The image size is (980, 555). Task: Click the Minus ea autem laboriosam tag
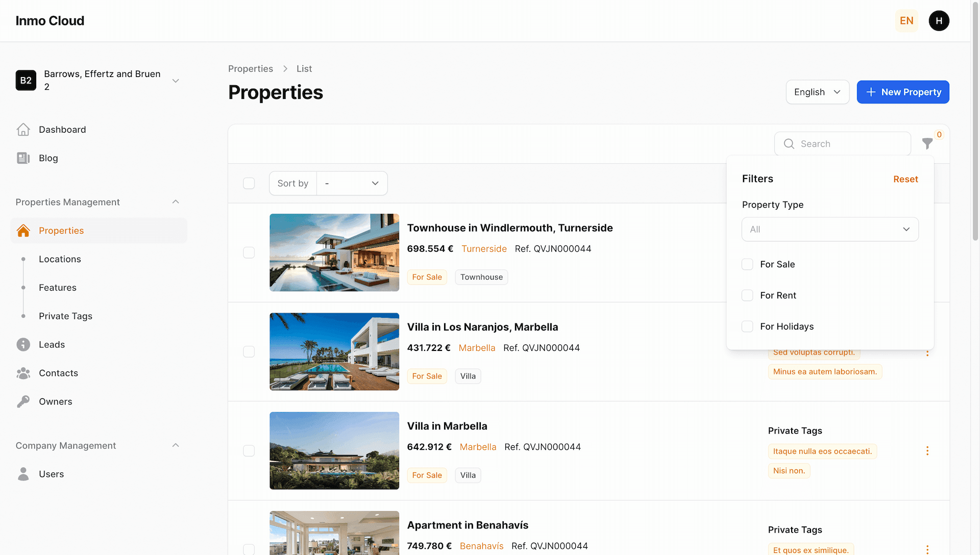[825, 372]
